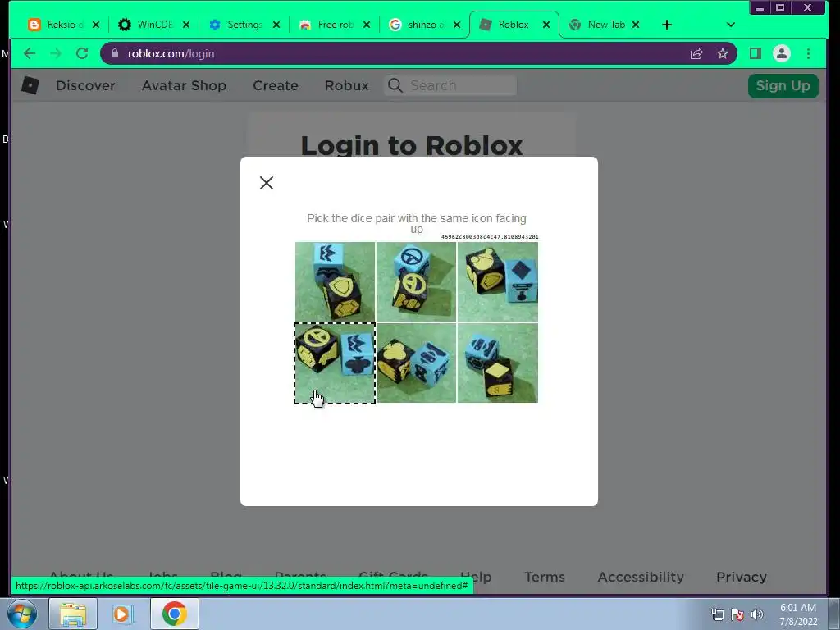Open the Windows Start menu orb
This screenshot has height=630, width=840.
(x=22, y=614)
